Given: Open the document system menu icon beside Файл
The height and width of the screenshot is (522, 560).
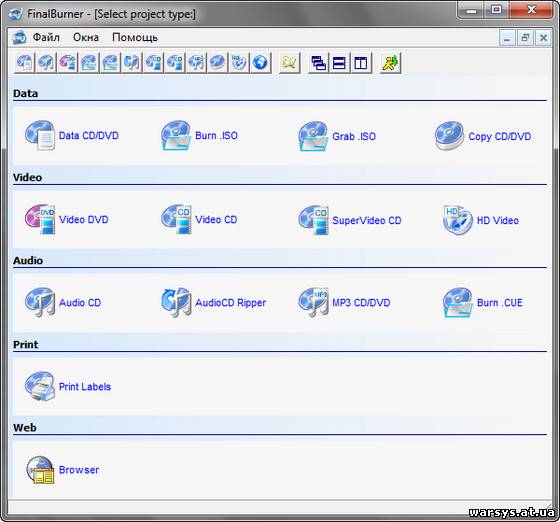Looking at the screenshot, I should (x=19, y=37).
